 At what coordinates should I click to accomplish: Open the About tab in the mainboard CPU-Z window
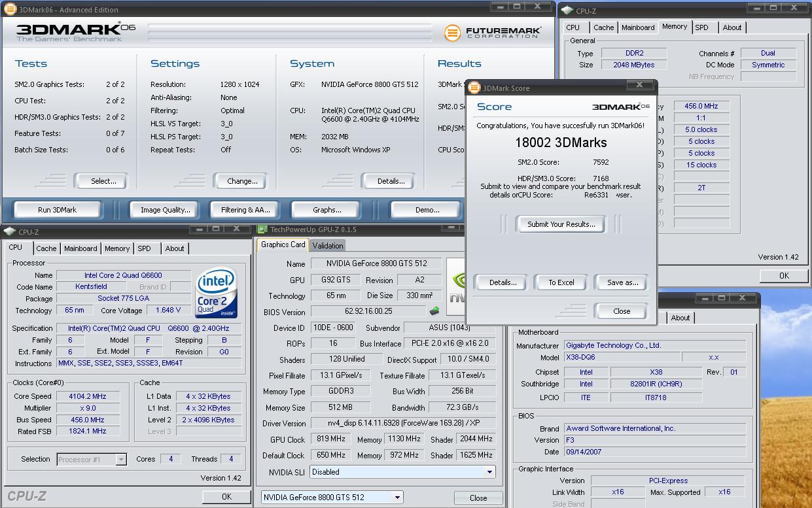[x=680, y=318]
